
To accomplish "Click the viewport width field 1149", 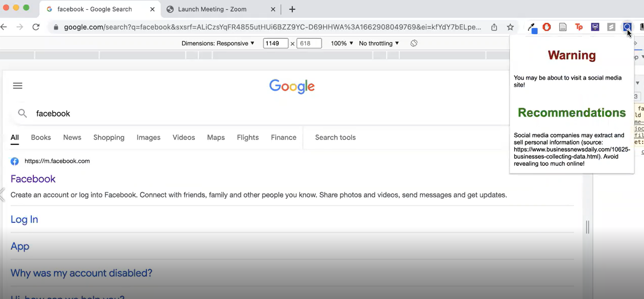I will [276, 43].
